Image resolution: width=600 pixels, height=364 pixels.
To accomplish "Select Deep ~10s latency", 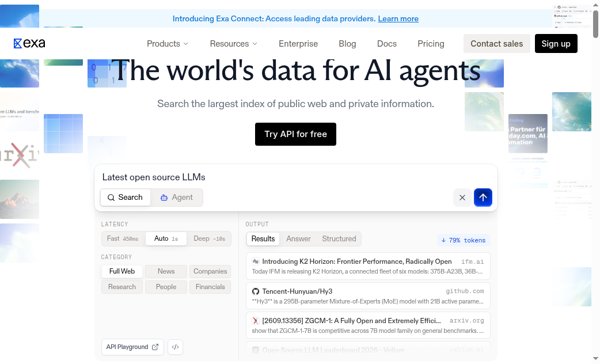I will pyautogui.click(x=210, y=239).
